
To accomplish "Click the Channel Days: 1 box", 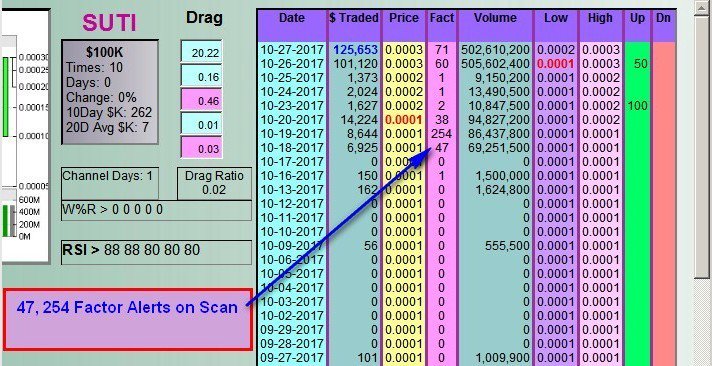I will pos(110,183).
